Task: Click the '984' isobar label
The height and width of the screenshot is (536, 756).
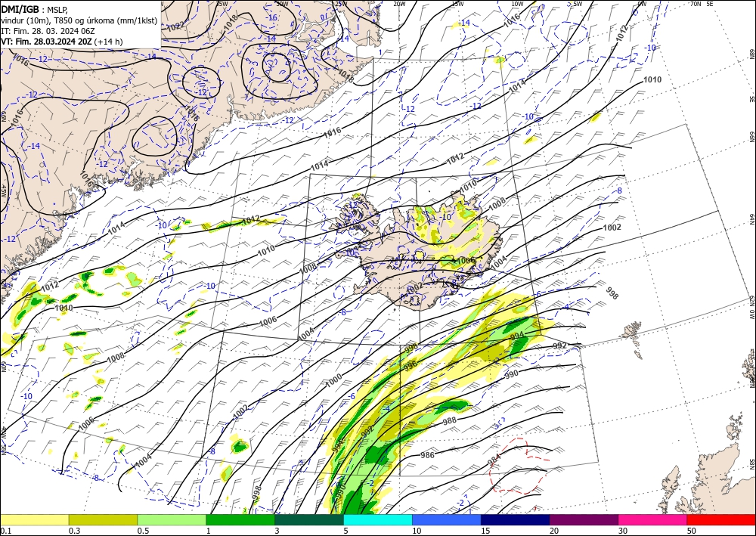Action: click(x=494, y=460)
